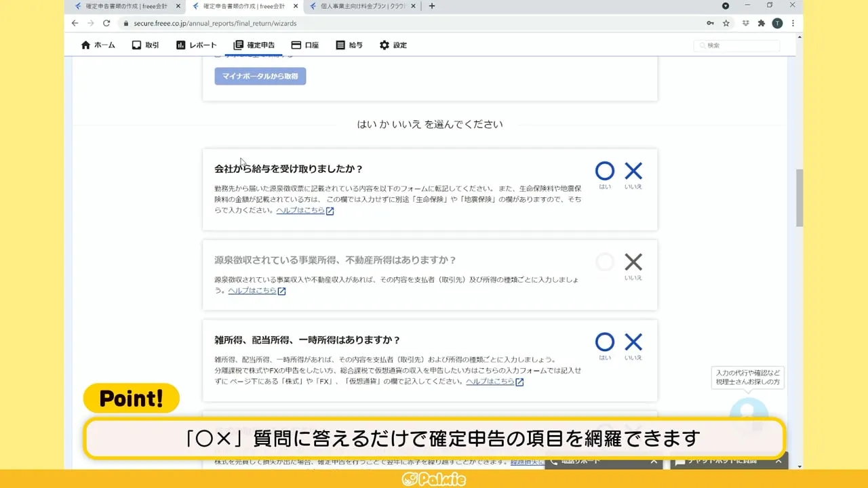Open チャットボットに質問 chat icon

click(x=680, y=461)
